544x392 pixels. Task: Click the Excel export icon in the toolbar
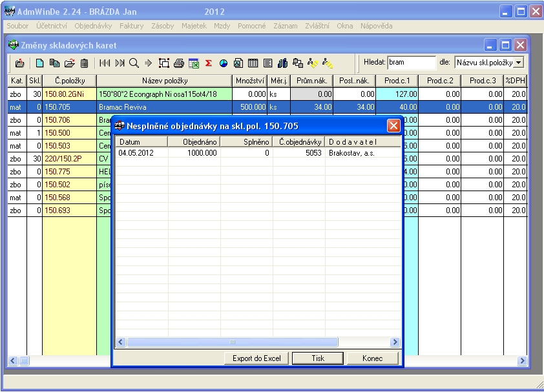[194, 63]
